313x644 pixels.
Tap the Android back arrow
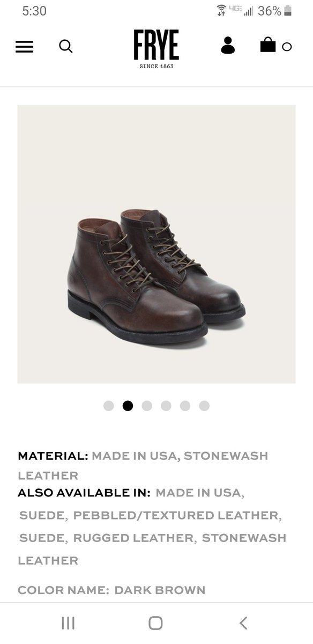point(243,623)
